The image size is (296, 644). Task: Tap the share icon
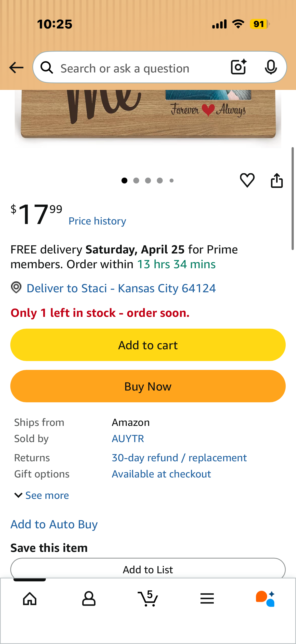pyautogui.click(x=277, y=180)
